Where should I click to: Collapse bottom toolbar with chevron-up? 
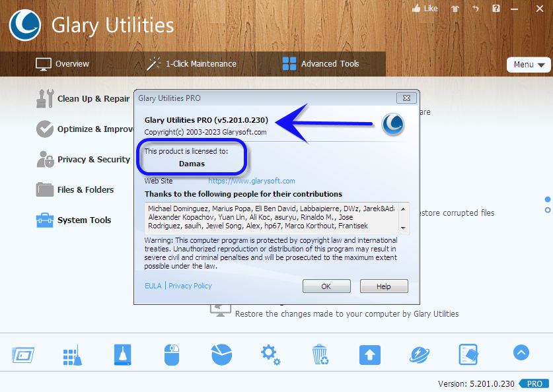(x=521, y=352)
